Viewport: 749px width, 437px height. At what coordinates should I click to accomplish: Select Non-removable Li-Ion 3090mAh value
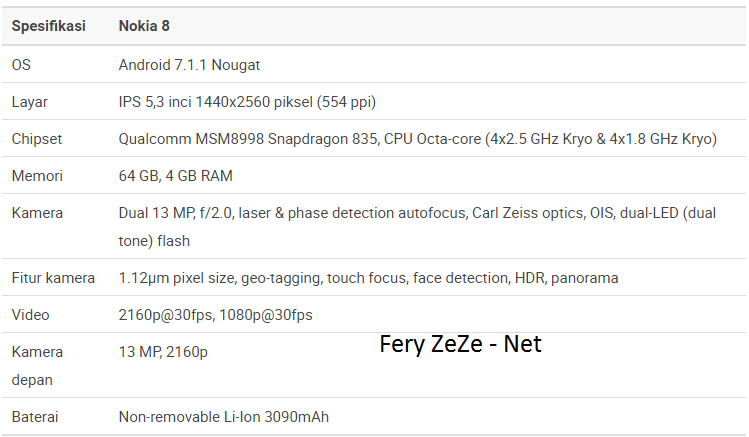(x=224, y=417)
